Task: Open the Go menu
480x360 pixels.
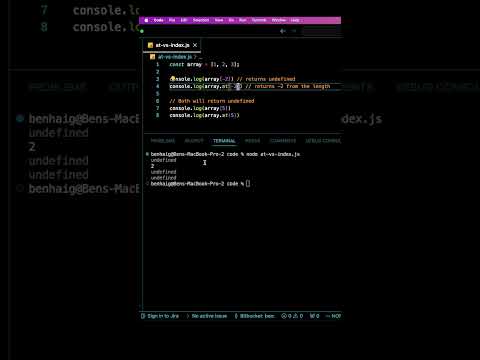Action: click(x=231, y=20)
